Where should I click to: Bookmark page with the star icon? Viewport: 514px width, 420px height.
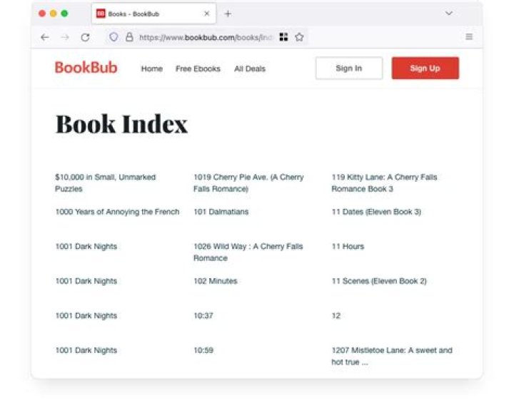299,37
